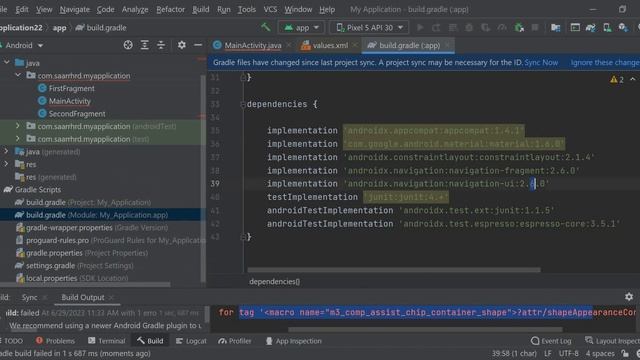Click the Make Project hammer icon

pyautogui.click(x=266, y=27)
